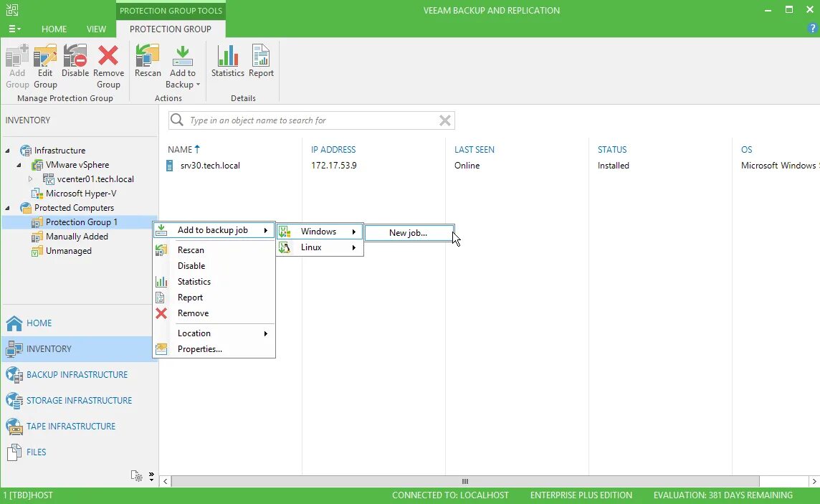Open the Windows submenu entry
The height and width of the screenshot is (504, 820).
pos(320,231)
